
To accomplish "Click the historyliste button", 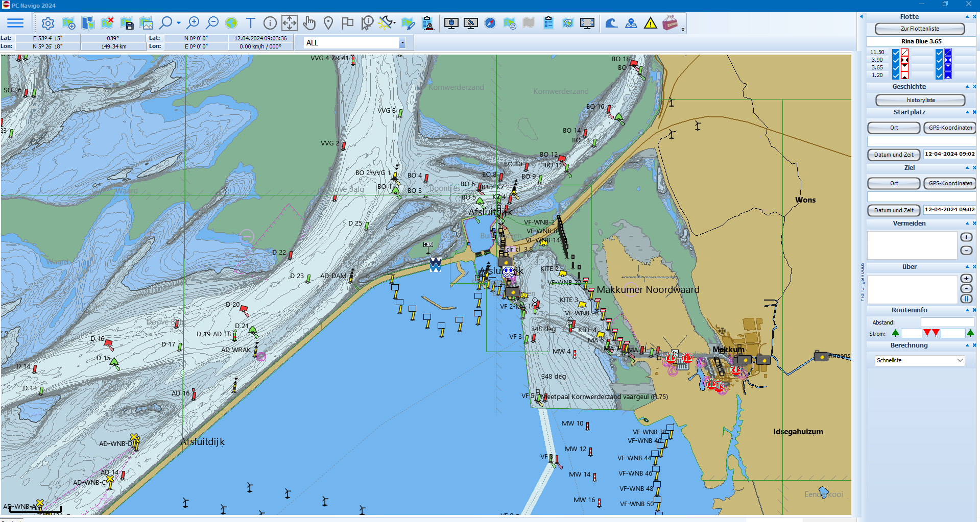I will tap(920, 100).
